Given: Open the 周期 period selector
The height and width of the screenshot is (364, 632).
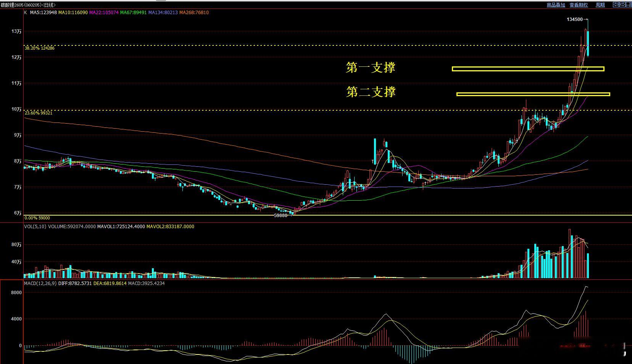Looking at the screenshot, I should pyautogui.click(x=600, y=5).
